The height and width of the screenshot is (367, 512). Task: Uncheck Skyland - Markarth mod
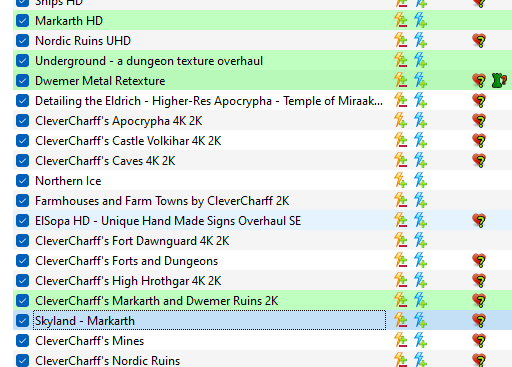(22, 321)
